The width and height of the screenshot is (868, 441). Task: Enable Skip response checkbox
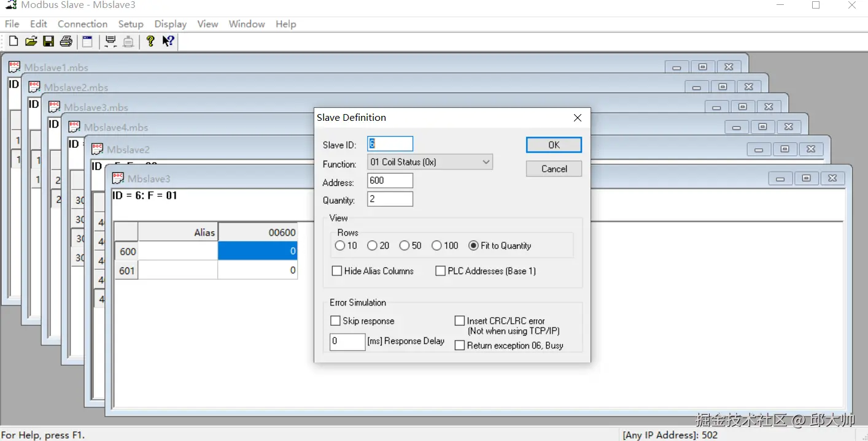[335, 320]
